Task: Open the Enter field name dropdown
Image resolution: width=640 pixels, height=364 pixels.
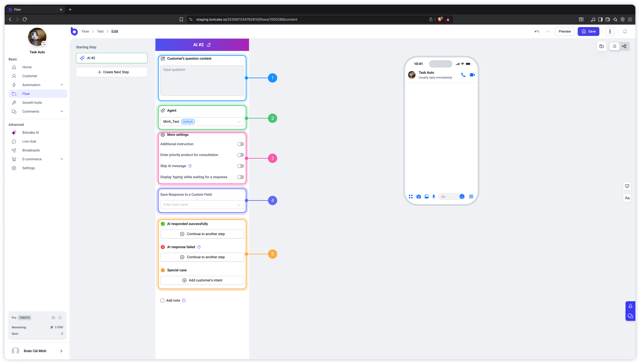Action: (202, 205)
